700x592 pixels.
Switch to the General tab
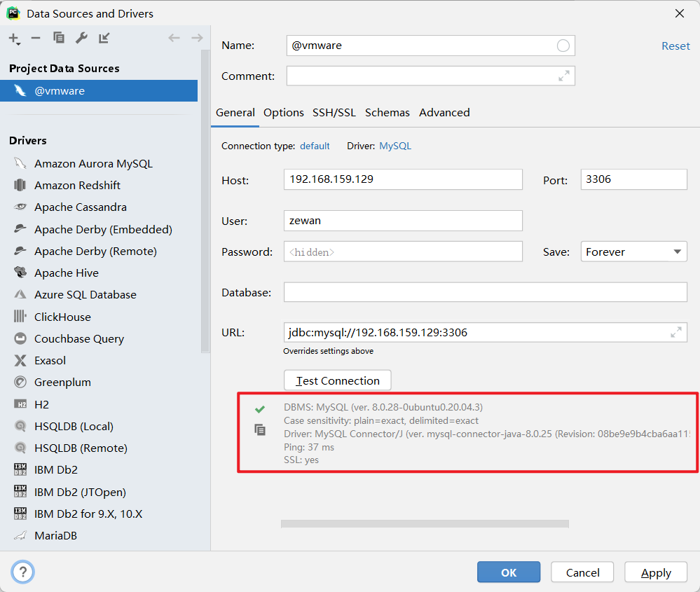[235, 113]
